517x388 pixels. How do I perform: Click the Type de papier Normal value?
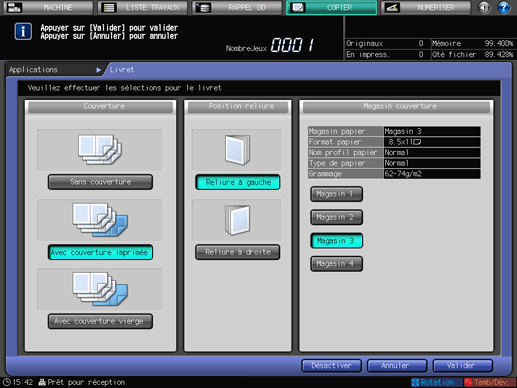432,163
